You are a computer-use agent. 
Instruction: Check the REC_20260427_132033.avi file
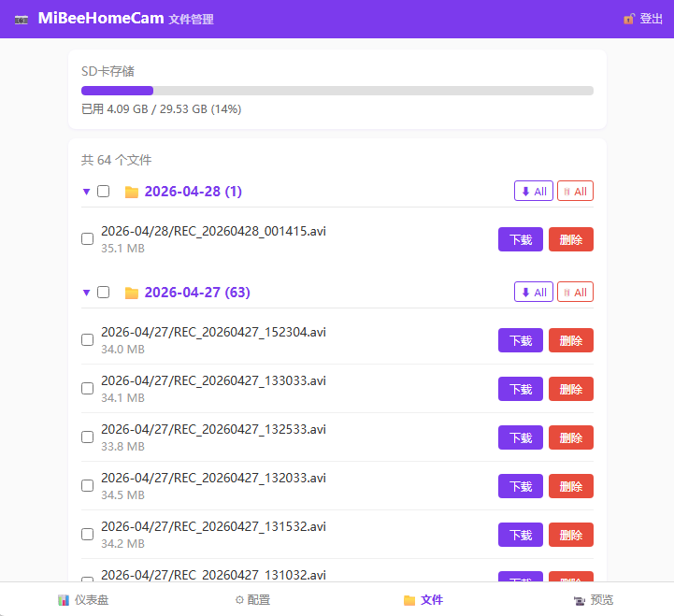tap(87, 485)
